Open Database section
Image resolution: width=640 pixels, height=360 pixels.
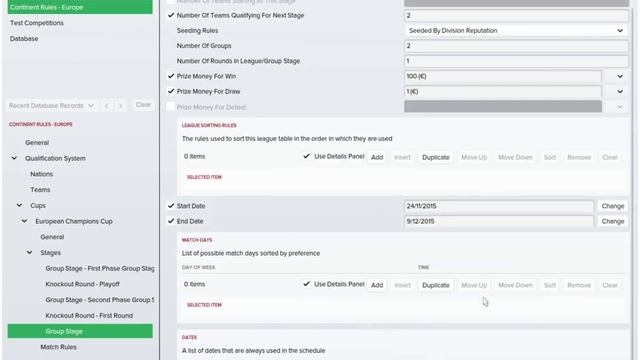tap(24, 38)
